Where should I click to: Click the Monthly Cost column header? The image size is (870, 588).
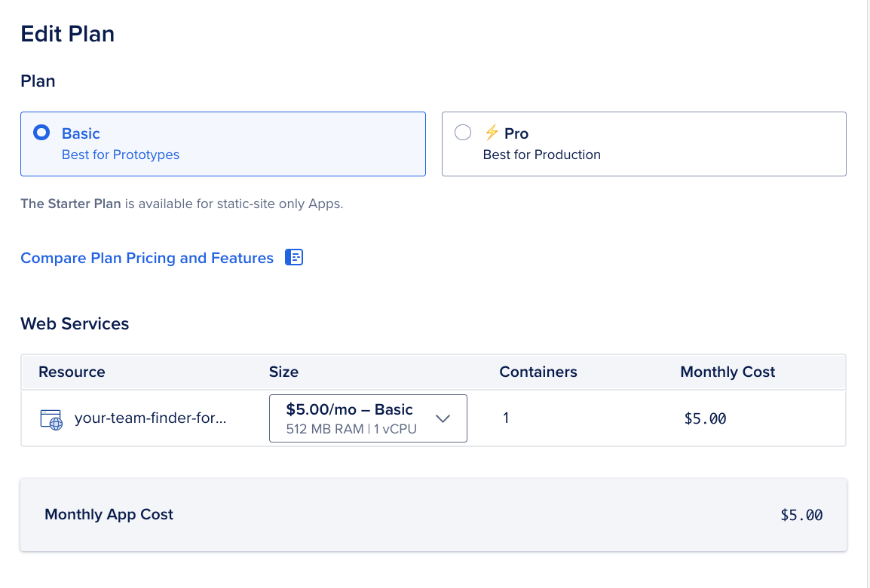click(x=728, y=372)
